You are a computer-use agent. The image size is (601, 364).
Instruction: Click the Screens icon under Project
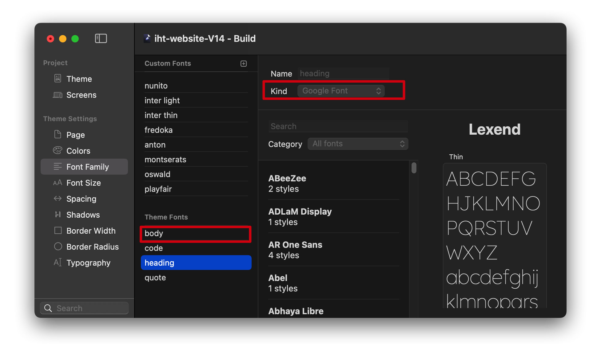tap(58, 95)
